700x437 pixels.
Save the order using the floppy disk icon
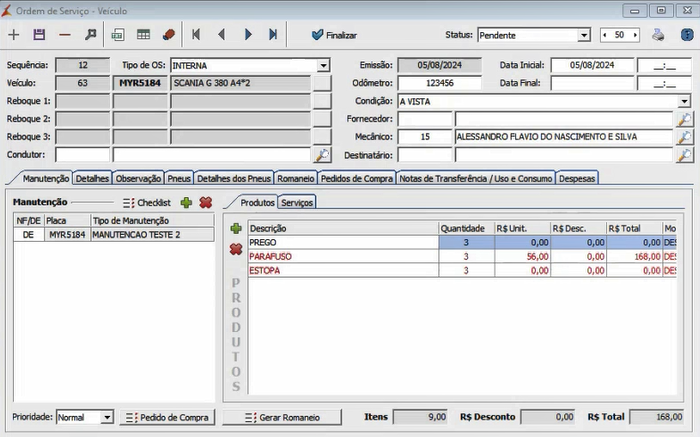click(39, 35)
